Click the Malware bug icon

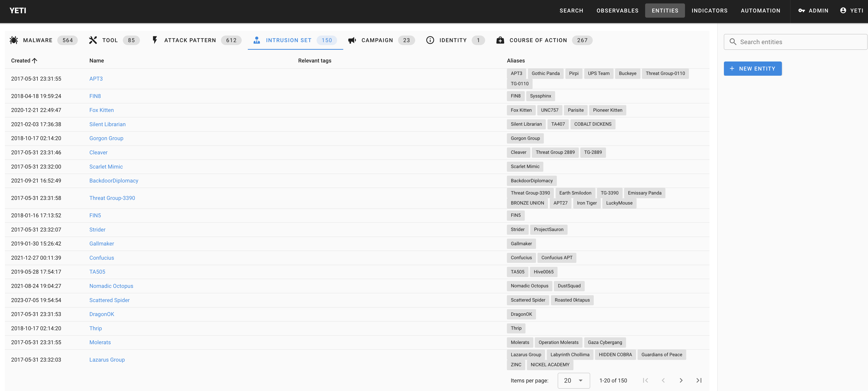click(x=14, y=40)
